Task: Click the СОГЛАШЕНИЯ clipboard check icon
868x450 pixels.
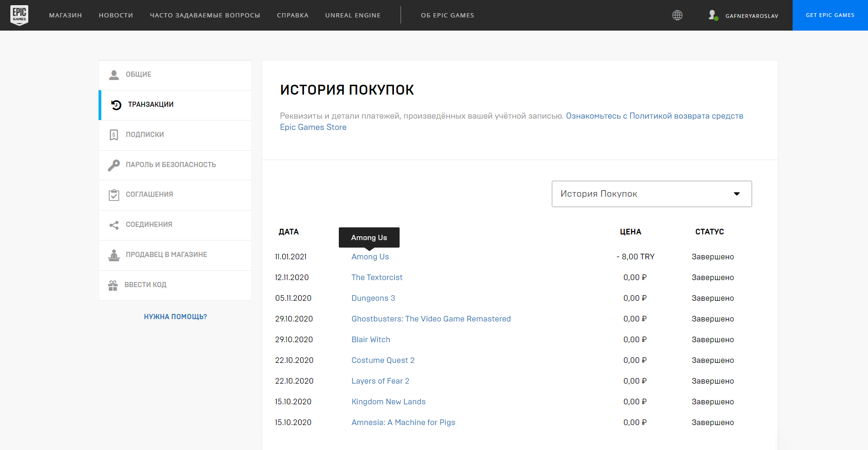Action: [x=114, y=194]
